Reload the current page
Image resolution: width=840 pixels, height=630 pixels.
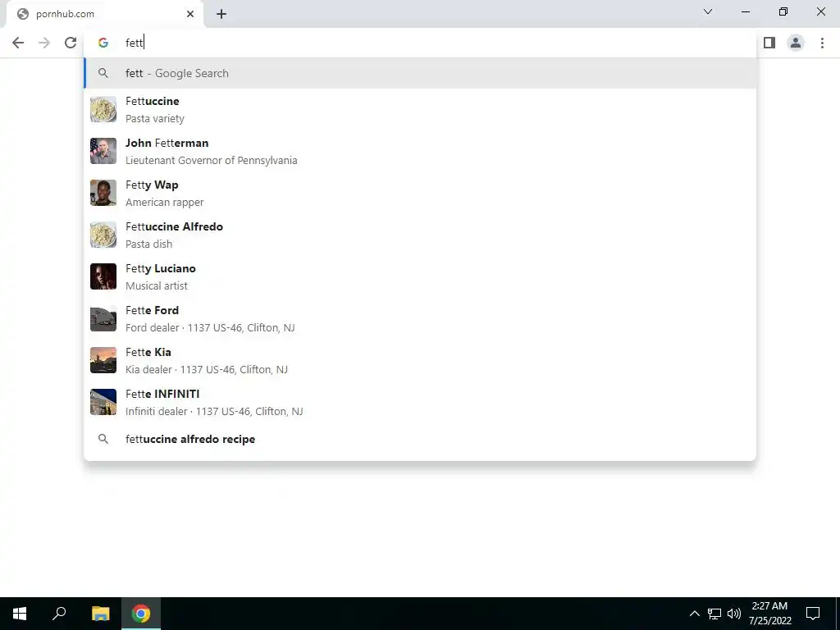pos(71,43)
